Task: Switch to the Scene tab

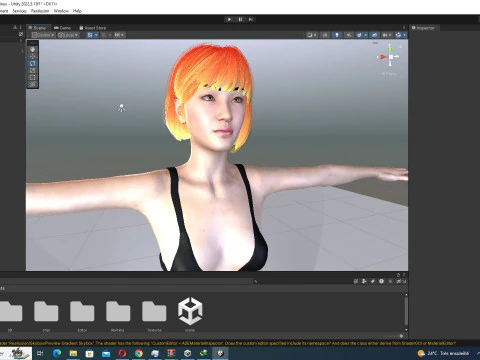Action: click(37, 28)
